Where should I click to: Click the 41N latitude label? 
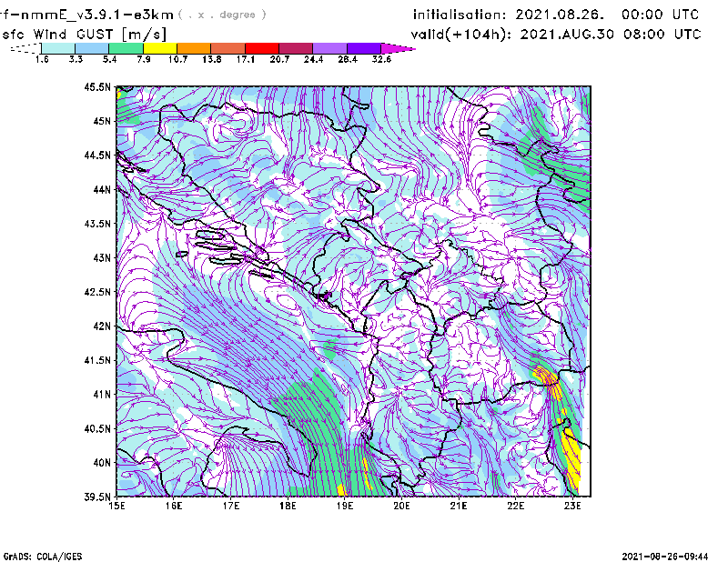pyautogui.click(x=102, y=394)
